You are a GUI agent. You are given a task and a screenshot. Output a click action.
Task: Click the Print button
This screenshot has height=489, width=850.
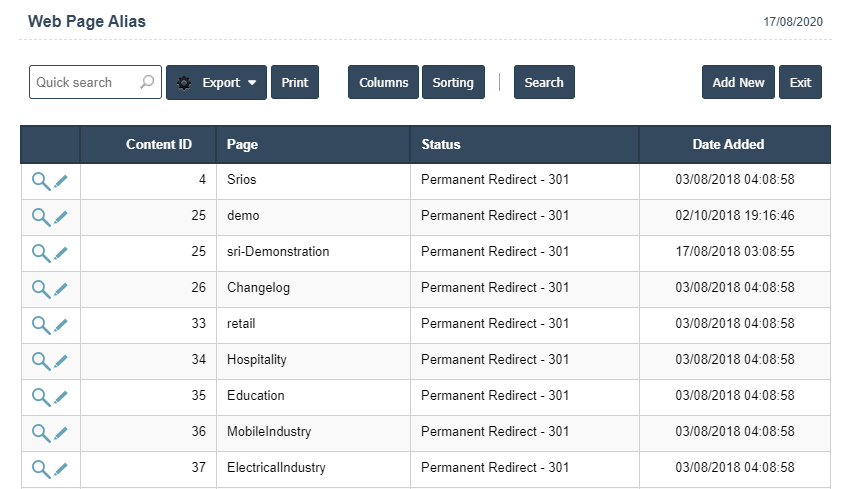coord(295,83)
